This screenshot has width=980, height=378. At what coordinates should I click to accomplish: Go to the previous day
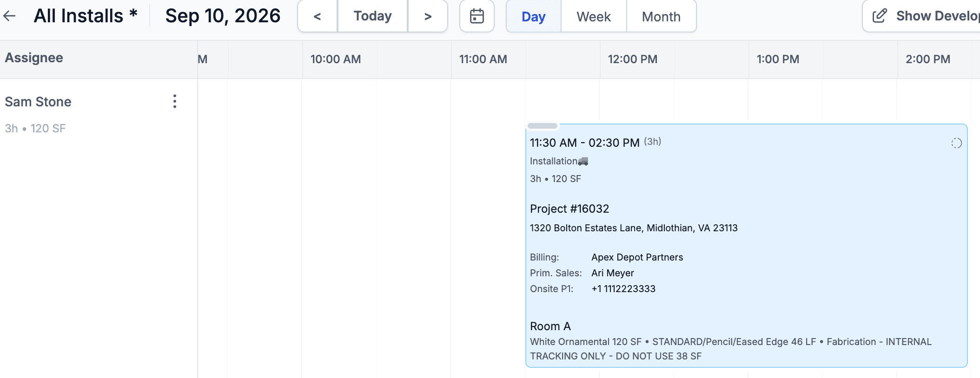click(318, 16)
